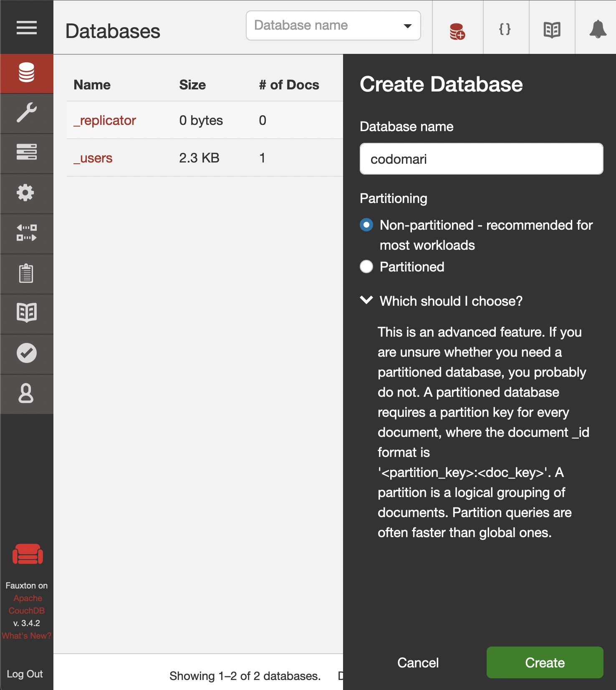Click 'Showing 1–2 of 2 databases.' text
Image resolution: width=616 pixels, height=690 pixels.
coord(245,676)
